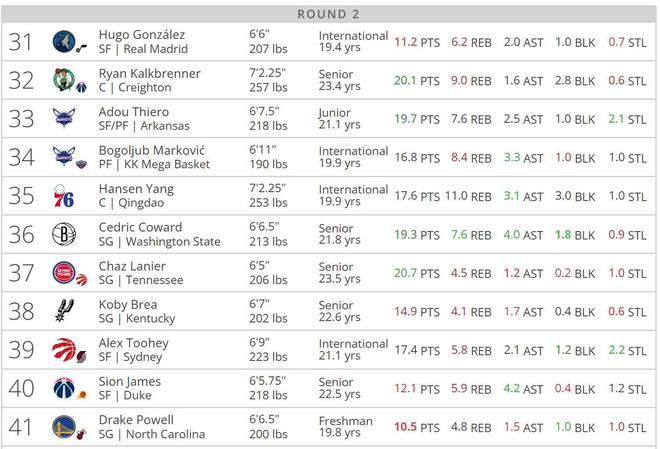This screenshot has height=449, width=660.
Task: Select pick number 40 row cell
Action: pyautogui.click(x=21, y=388)
